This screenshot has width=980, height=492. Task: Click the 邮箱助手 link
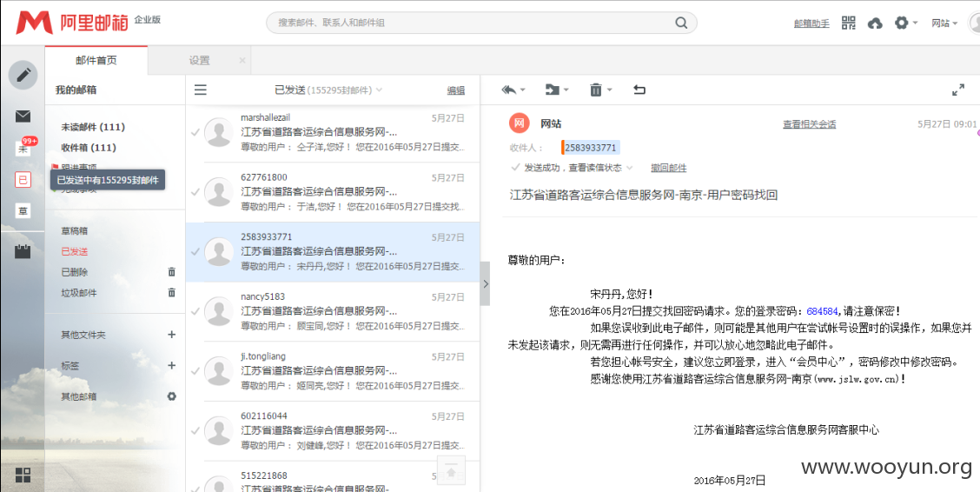(x=811, y=23)
